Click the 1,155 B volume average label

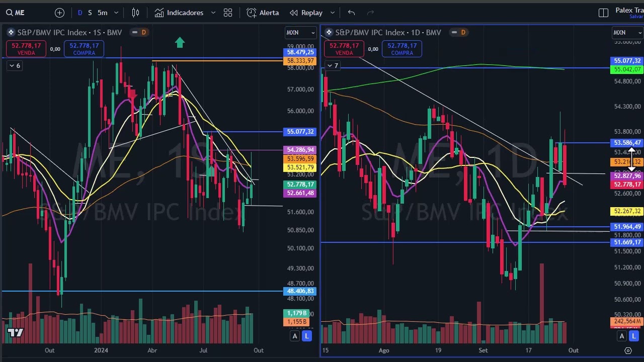click(297, 322)
